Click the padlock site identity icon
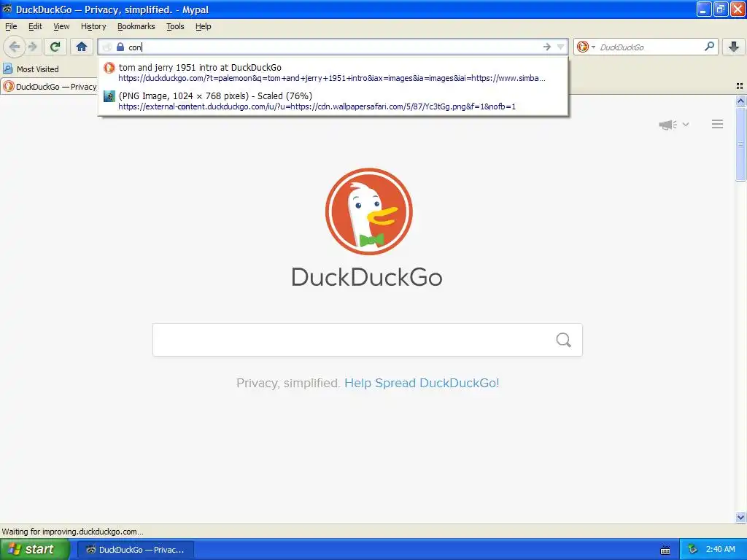Viewport: 747px width, 560px height. coord(120,47)
